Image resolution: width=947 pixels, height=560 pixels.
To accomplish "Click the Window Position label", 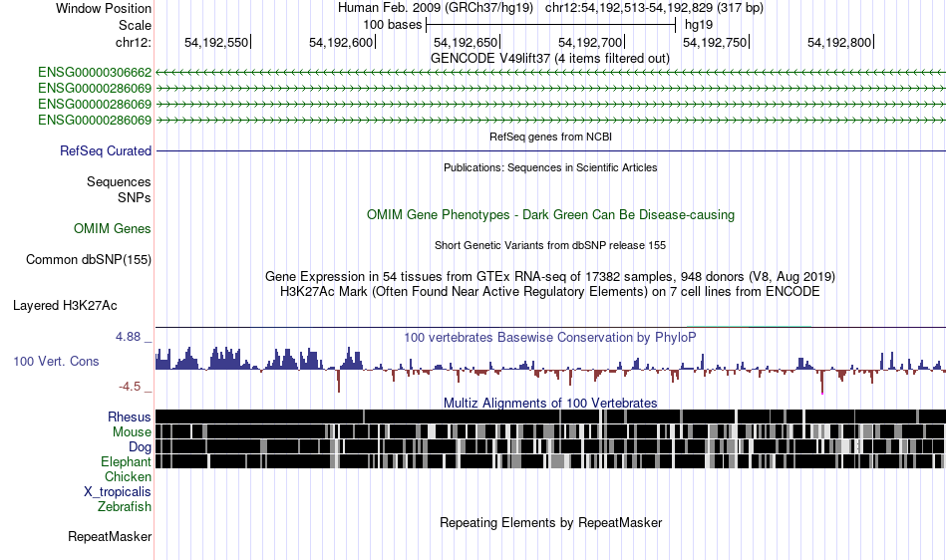I will point(104,8).
